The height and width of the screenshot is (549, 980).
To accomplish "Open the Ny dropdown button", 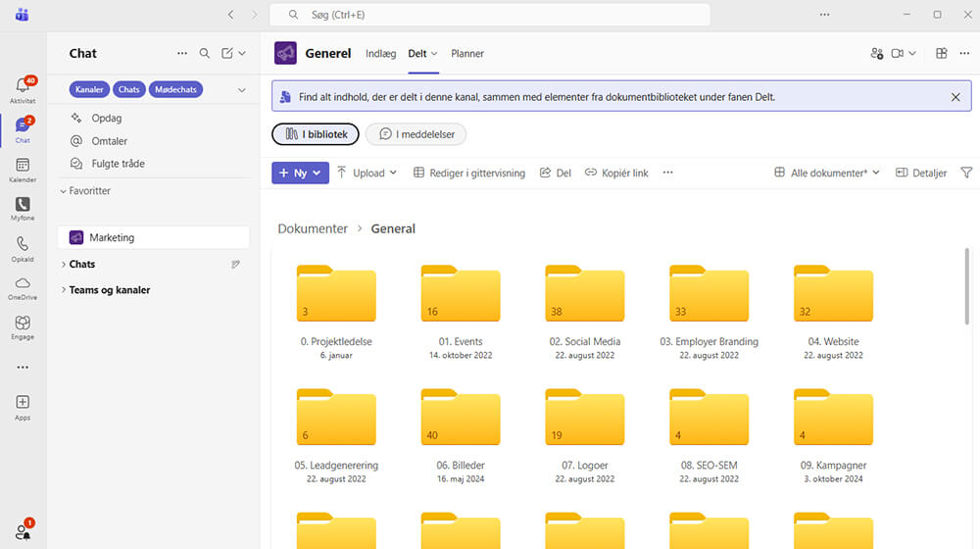I will tap(300, 173).
